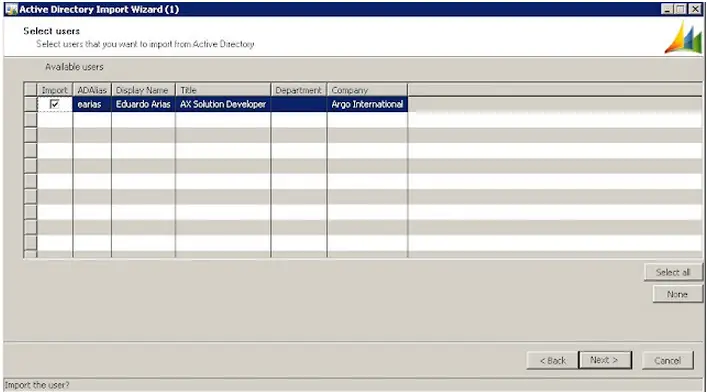Click the Dynamics AX logo icon
This screenshot has height=392, width=707.
683,38
